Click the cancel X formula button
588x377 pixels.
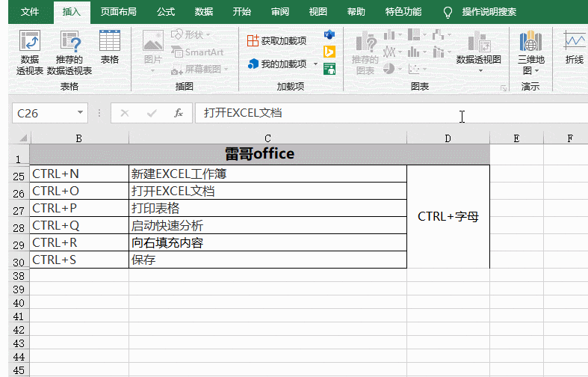(x=125, y=113)
